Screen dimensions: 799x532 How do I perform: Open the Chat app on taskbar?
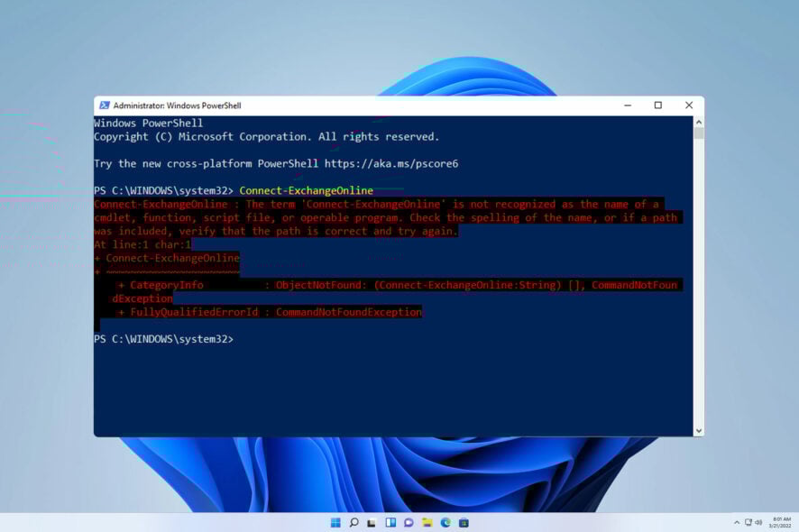(x=409, y=522)
